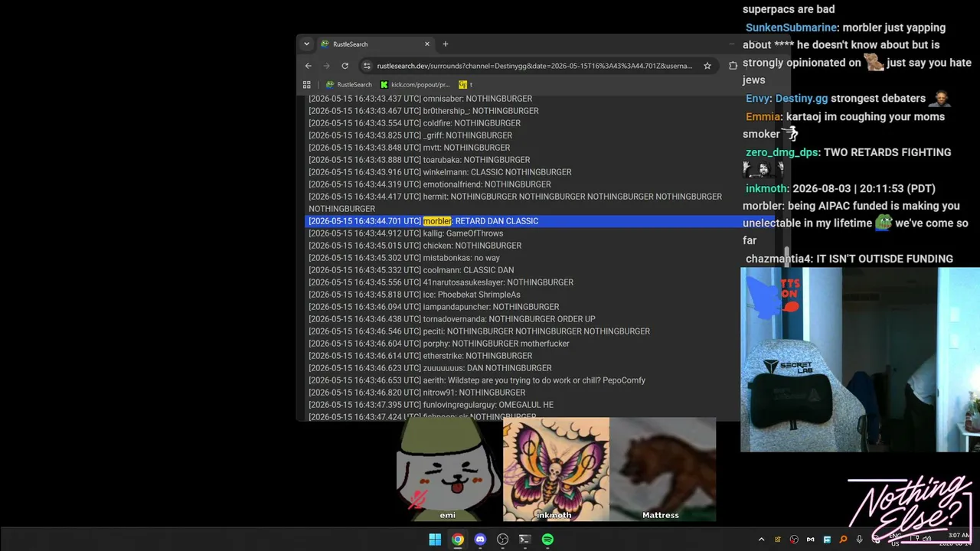
Task: Open OBS Studio from the taskbar
Action: [502, 540]
